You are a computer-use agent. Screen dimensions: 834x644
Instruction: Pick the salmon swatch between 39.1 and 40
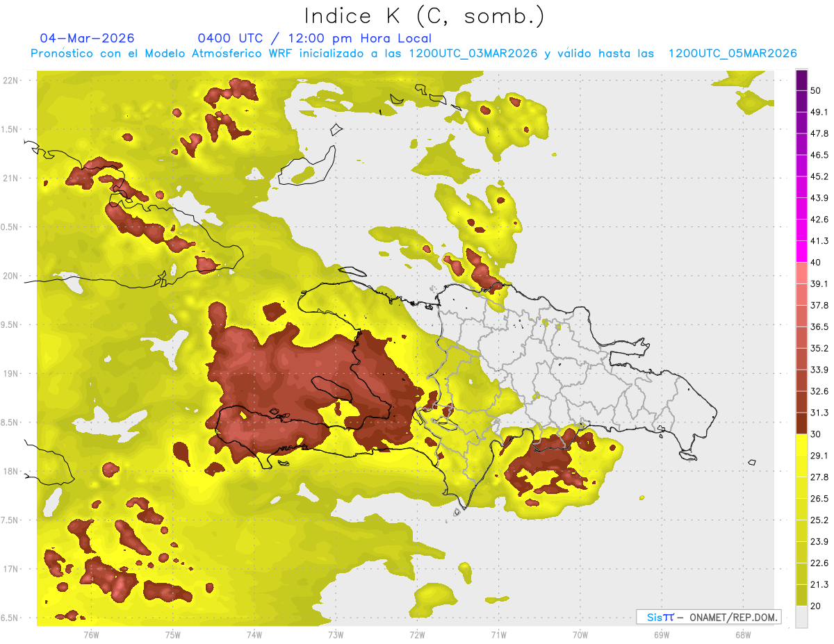click(801, 273)
